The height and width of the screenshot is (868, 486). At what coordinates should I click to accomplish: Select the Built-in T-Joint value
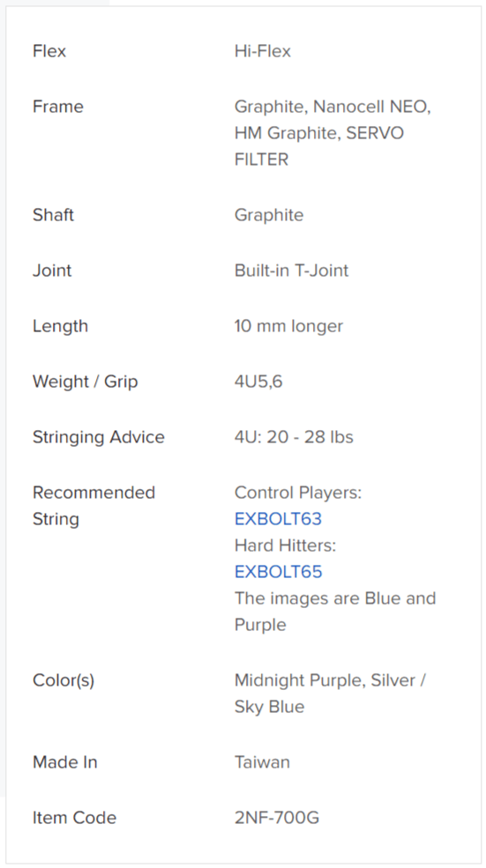(x=291, y=271)
